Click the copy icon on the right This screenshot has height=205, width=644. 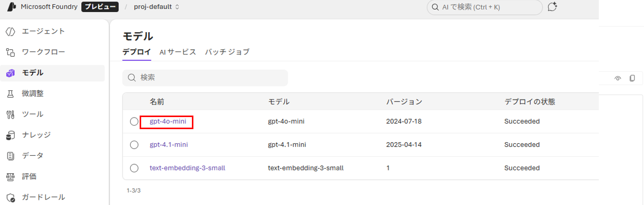click(632, 78)
